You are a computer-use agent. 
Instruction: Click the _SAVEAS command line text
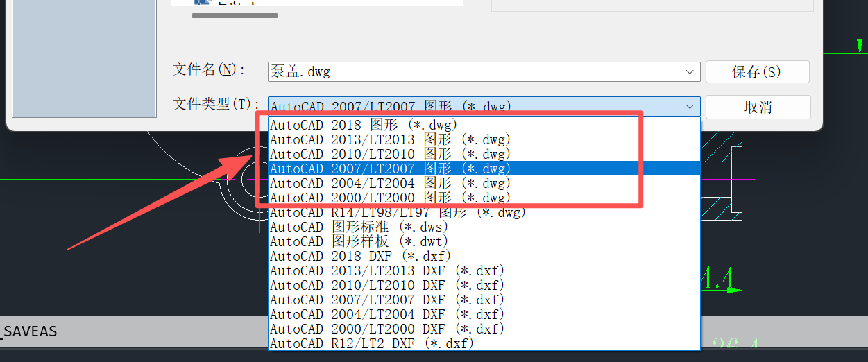28,331
